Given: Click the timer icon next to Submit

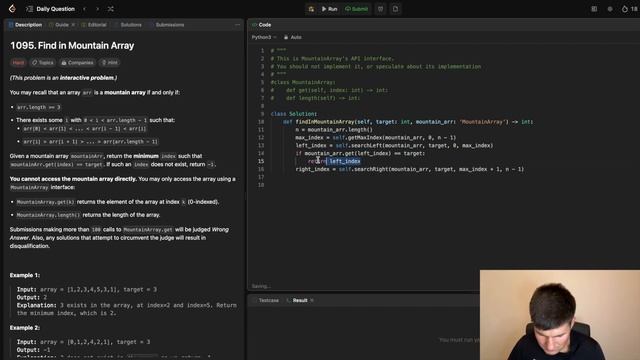Looking at the screenshot, I should coord(380,9).
